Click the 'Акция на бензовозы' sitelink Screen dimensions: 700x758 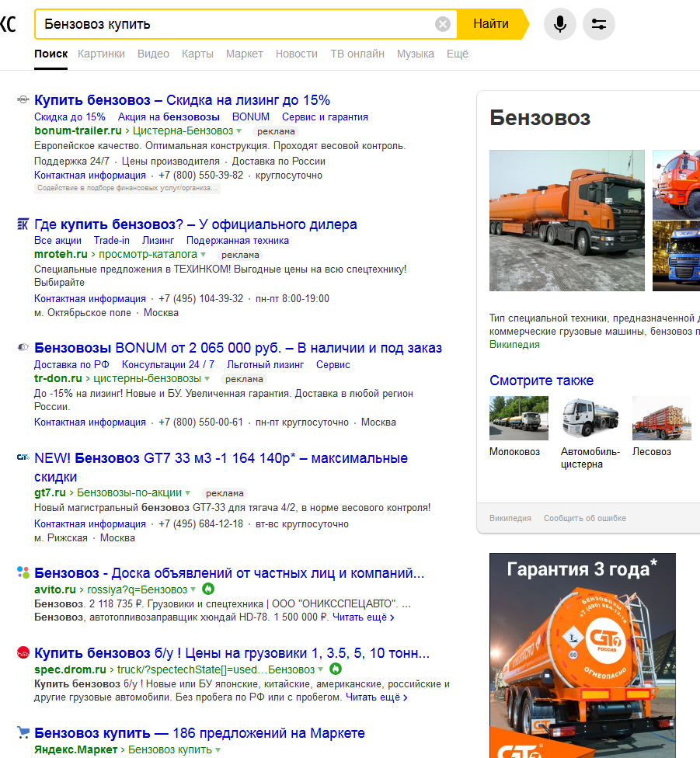[x=169, y=117]
